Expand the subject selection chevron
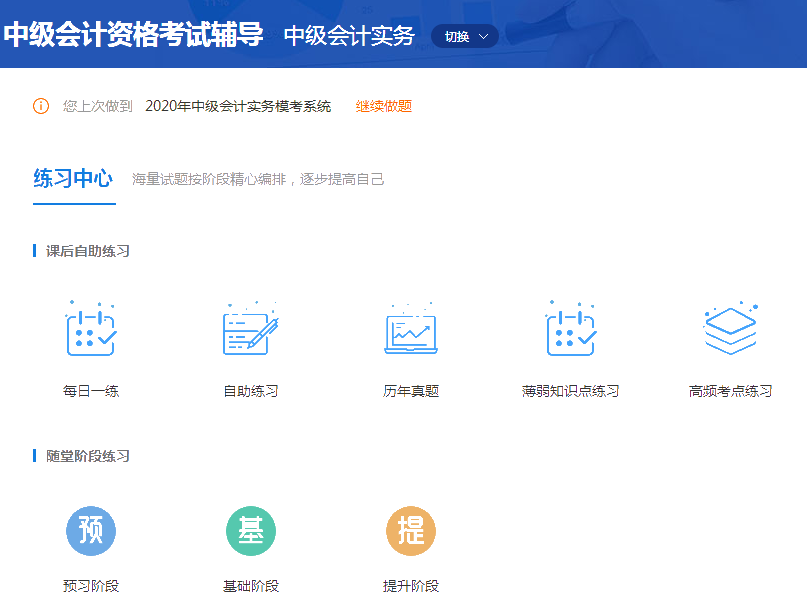This screenshot has height=613, width=807. tap(482, 36)
